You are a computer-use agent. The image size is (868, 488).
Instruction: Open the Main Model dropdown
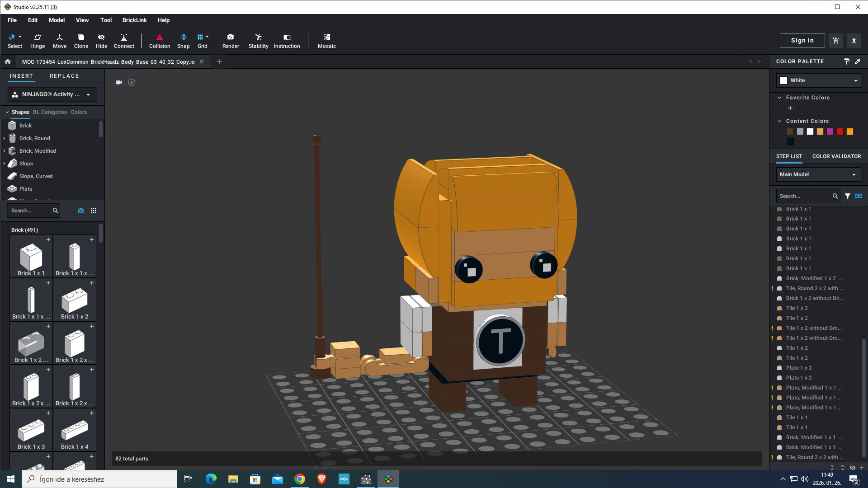[818, 174]
